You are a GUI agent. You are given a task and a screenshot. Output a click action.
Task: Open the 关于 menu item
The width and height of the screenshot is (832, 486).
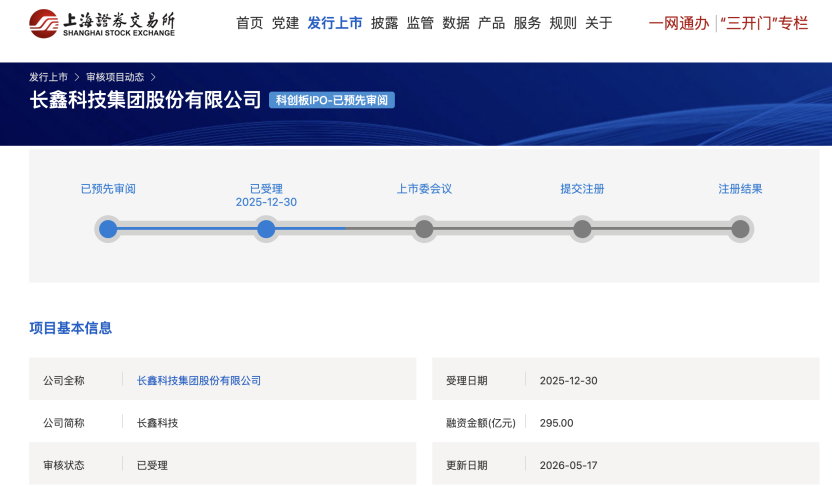[599, 23]
